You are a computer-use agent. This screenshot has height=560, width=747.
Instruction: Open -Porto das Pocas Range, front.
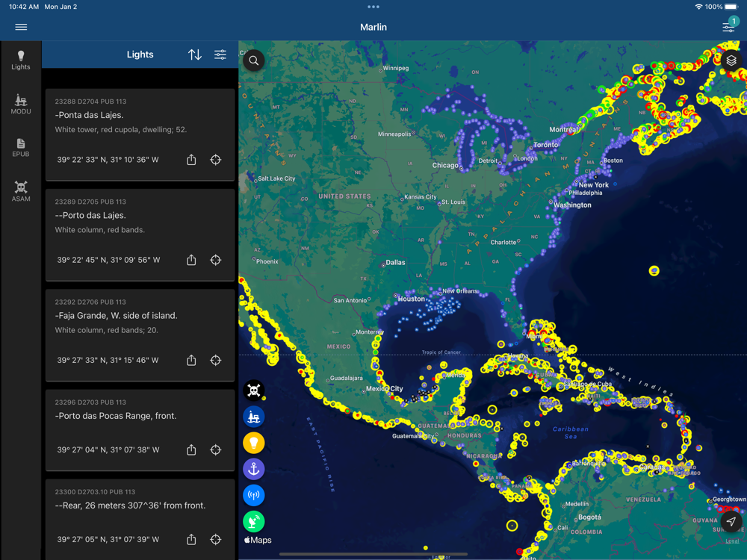[140, 430]
